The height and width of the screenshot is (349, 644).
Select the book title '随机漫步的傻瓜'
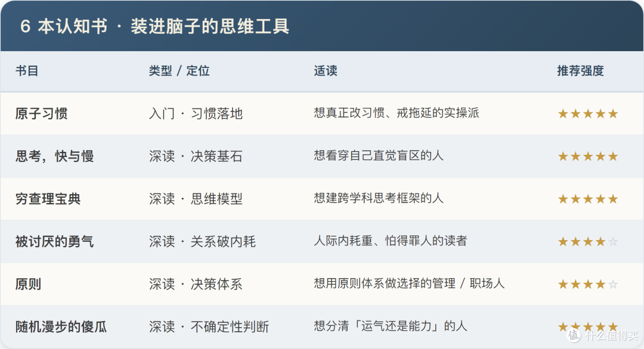61,327
